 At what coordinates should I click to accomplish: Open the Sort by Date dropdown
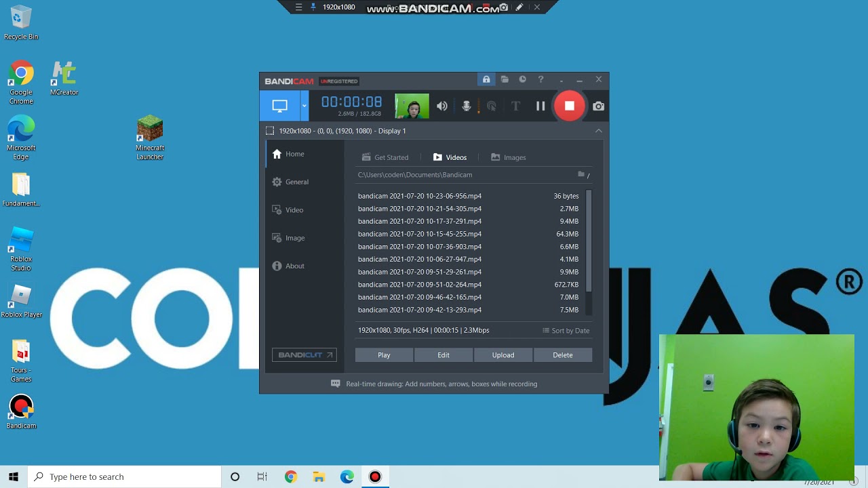coord(566,330)
